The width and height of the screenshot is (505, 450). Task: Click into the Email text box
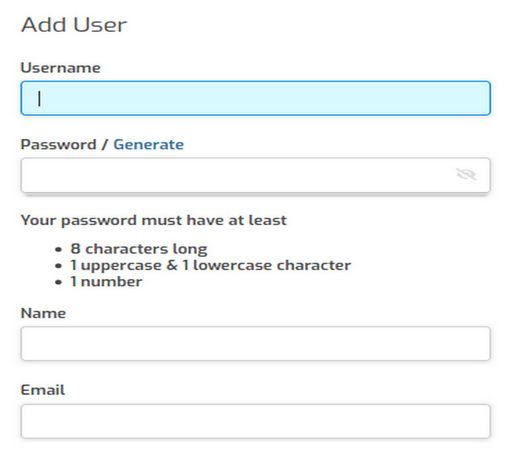point(256,421)
